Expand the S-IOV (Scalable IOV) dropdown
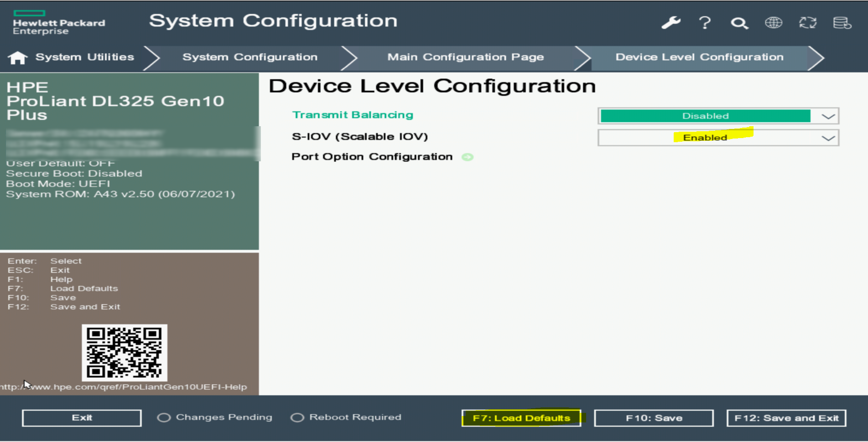 pos(826,137)
